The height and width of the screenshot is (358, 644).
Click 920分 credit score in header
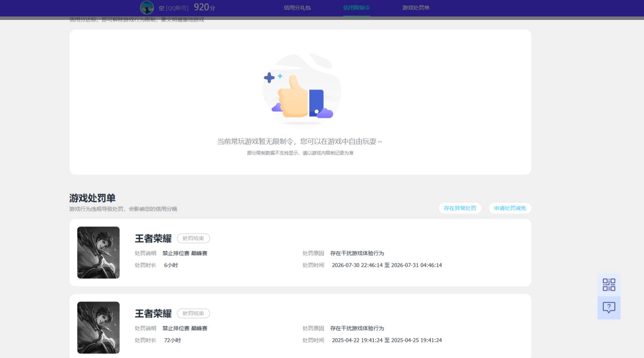pos(204,7)
